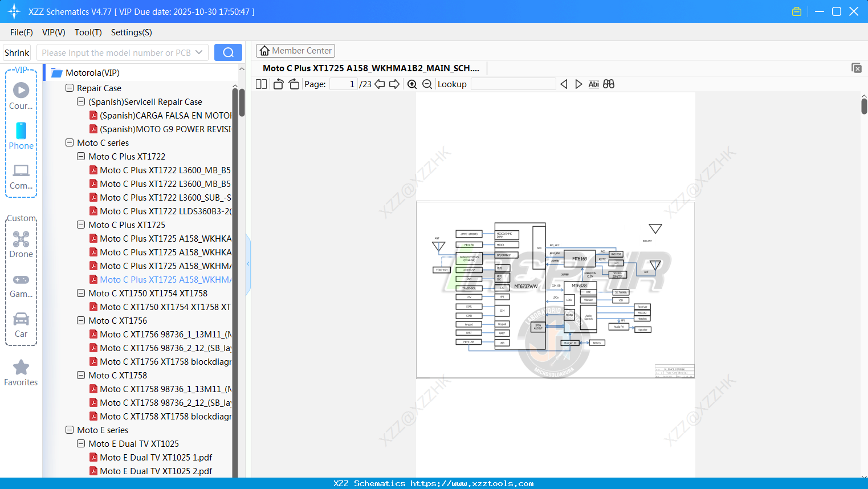Open Member Center
Viewport: 868px width, 489px height.
295,51
